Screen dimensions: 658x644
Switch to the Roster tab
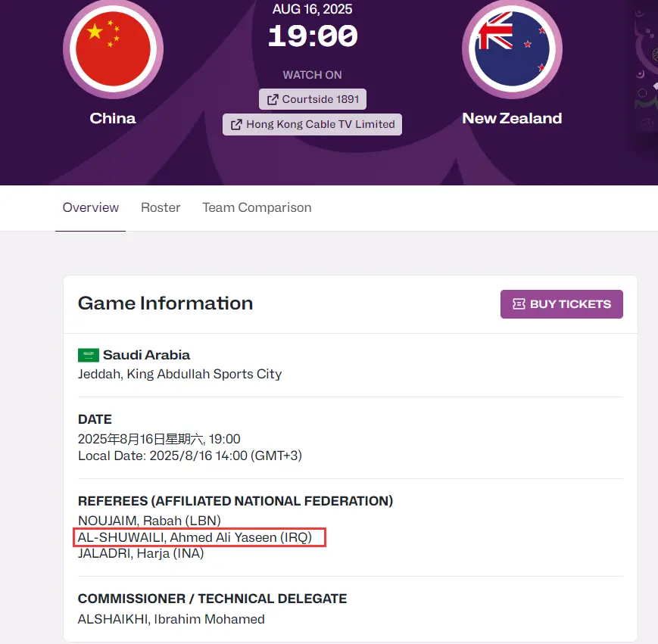point(161,207)
